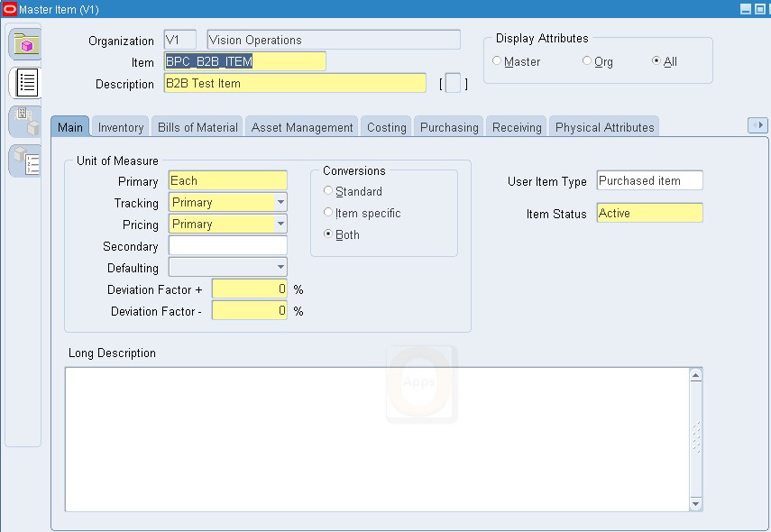771x532 pixels.
Task: Open the Pricing dropdown
Action: point(280,224)
